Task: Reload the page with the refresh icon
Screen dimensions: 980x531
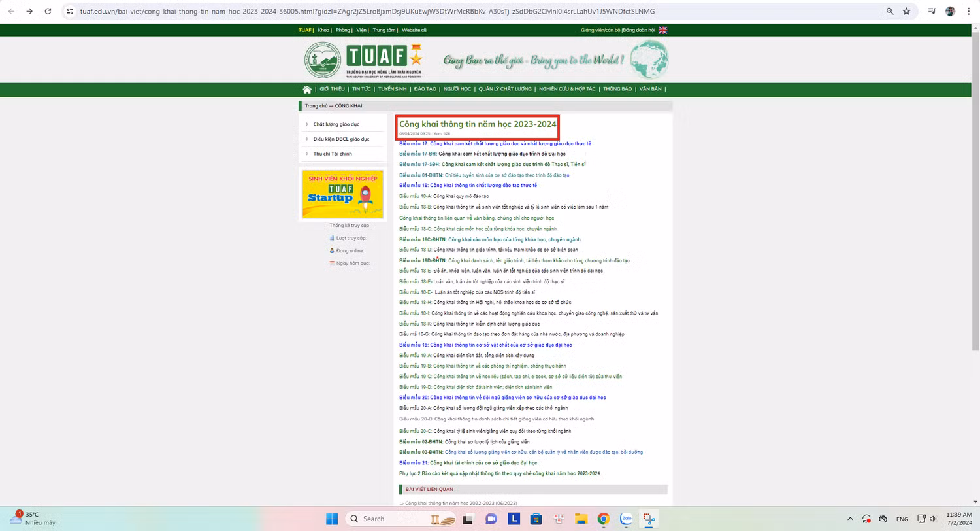Action: coord(48,11)
